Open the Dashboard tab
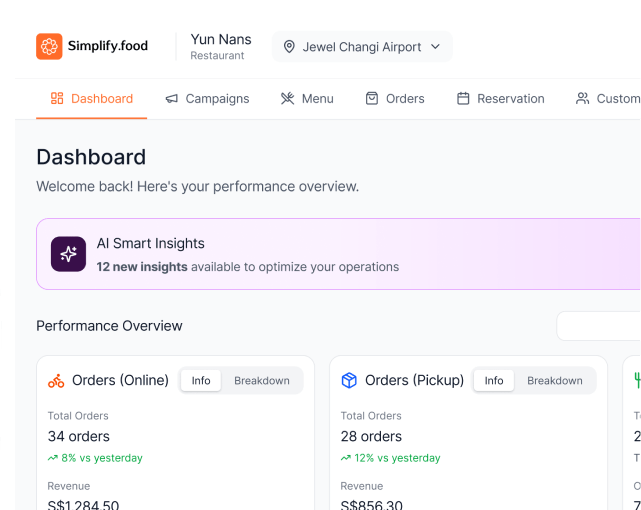641x510 pixels. (91, 99)
